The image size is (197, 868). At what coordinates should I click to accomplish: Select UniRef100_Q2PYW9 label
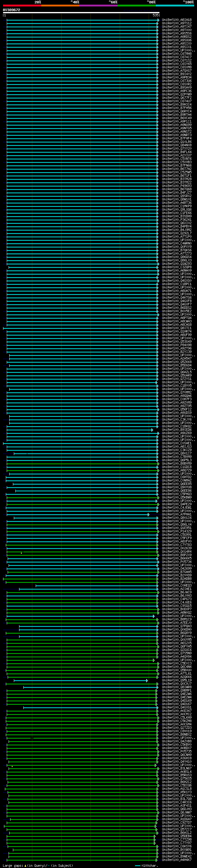[x=177, y=94]
